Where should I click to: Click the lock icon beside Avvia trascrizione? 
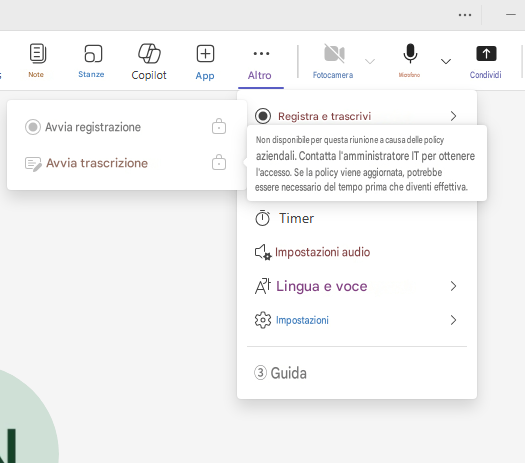pos(219,162)
